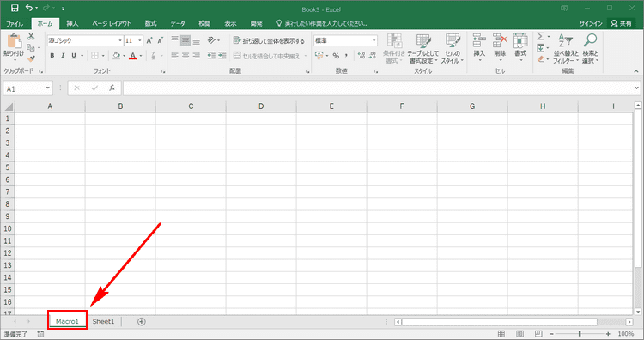Save the workbook with the floppy icon
The width and height of the screenshot is (644, 340).
[x=15, y=8]
